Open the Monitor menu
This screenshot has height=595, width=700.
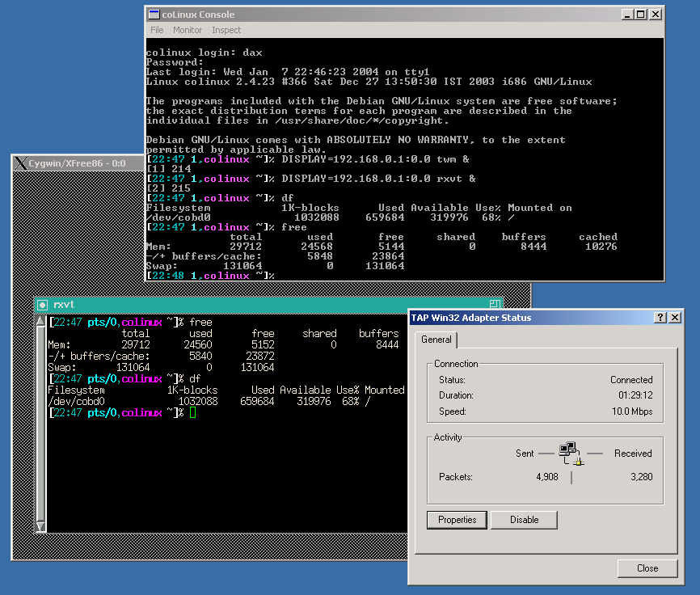188,30
